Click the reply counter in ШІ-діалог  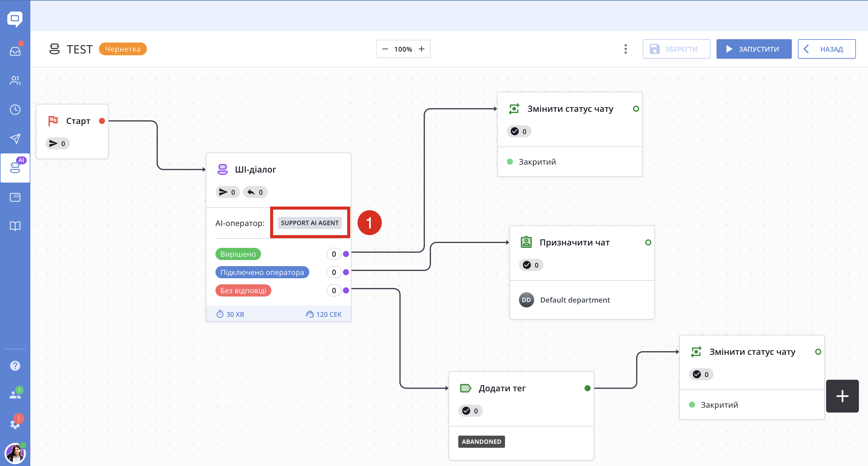(255, 192)
